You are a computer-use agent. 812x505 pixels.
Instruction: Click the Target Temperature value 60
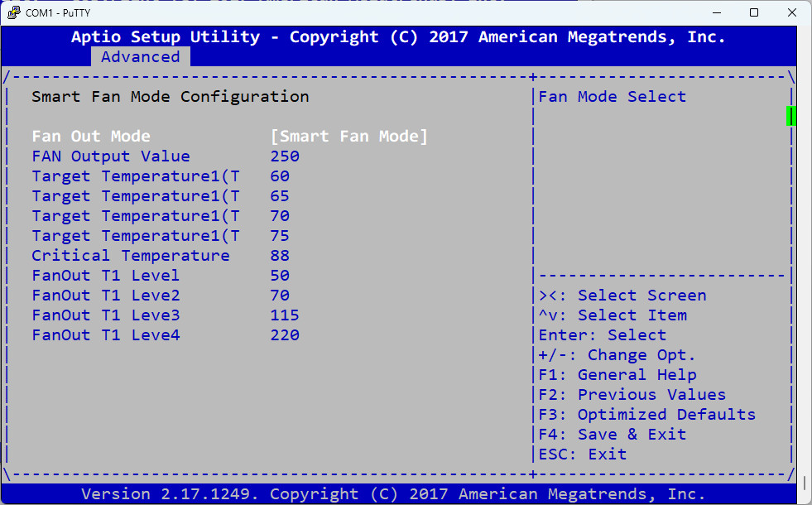point(280,176)
